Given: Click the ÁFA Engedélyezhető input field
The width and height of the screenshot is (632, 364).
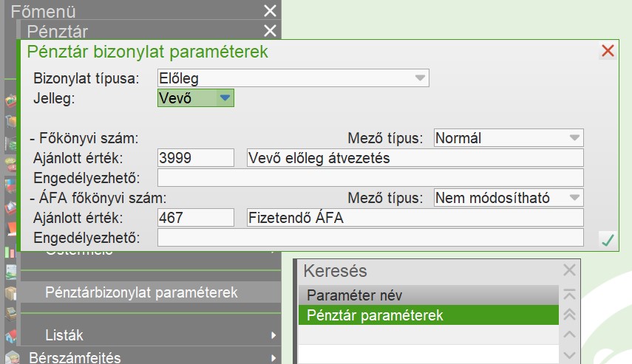Looking at the screenshot, I should [x=370, y=238].
